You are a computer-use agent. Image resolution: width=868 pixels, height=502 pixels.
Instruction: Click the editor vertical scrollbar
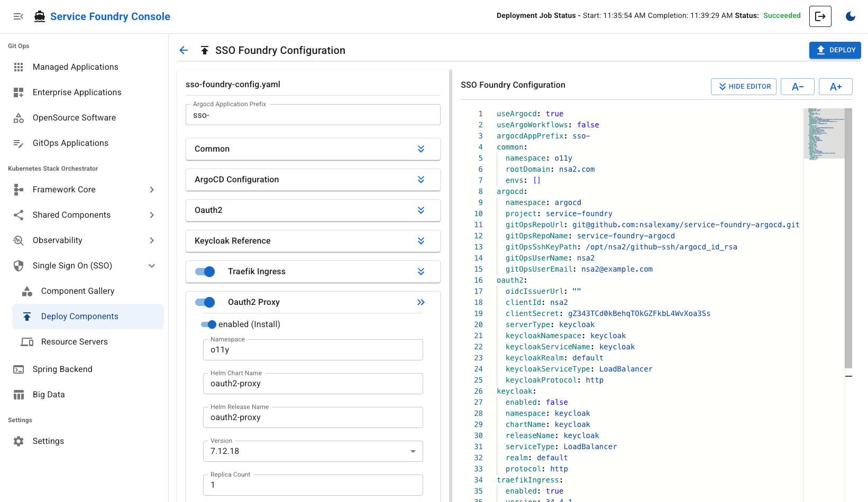pos(848,238)
